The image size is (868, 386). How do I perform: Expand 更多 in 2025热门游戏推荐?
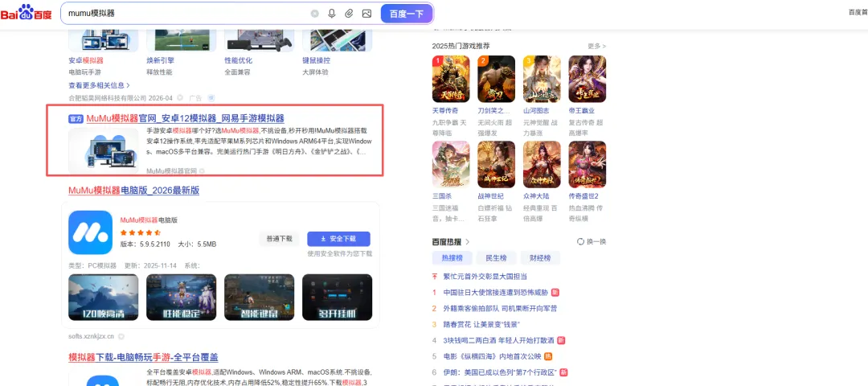(x=596, y=46)
